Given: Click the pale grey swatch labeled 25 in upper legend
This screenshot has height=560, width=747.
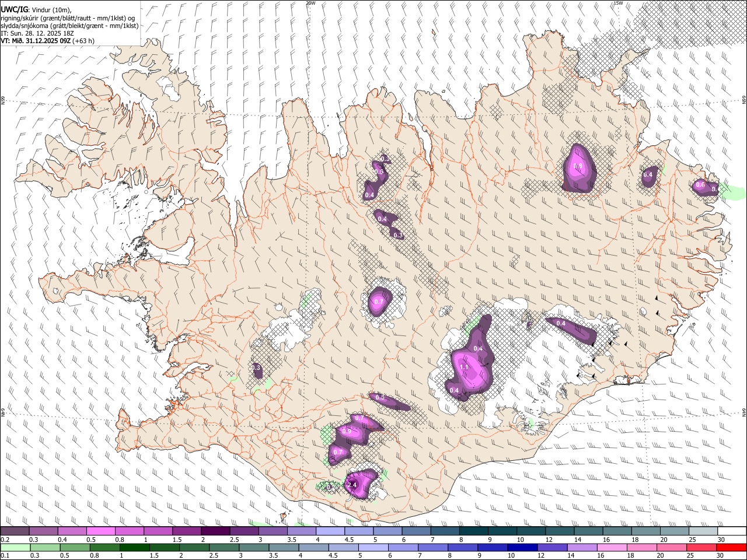Looking at the screenshot, I should pos(703,531).
